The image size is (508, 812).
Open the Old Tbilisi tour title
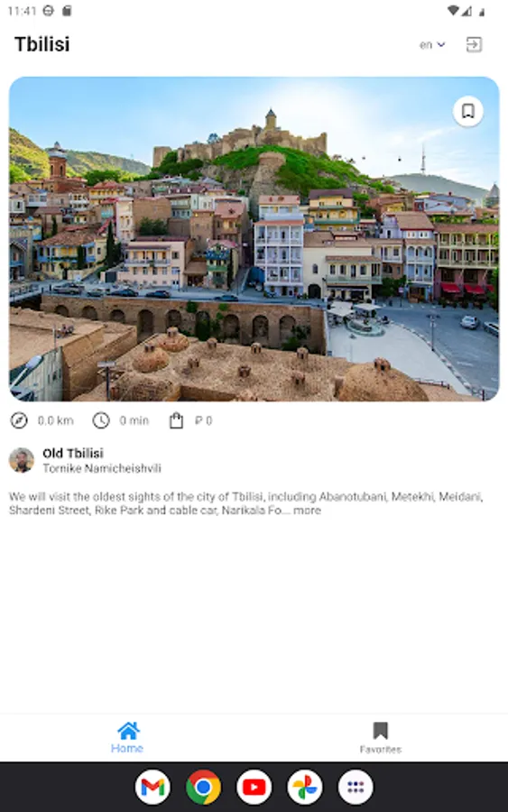(73, 453)
